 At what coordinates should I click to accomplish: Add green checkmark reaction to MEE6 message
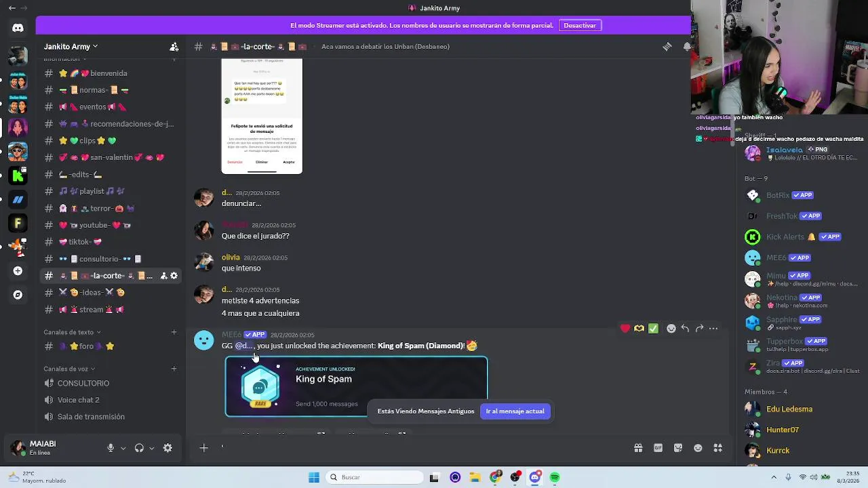pyautogui.click(x=653, y=329)
